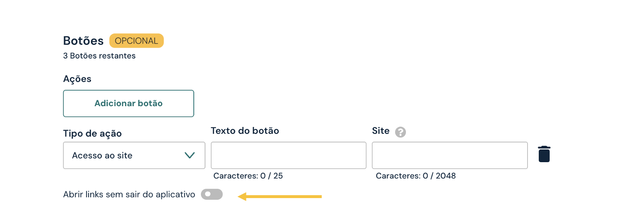644x224 pixels.
Task: Click the help question mark beside Site
Action: [401, 132]
